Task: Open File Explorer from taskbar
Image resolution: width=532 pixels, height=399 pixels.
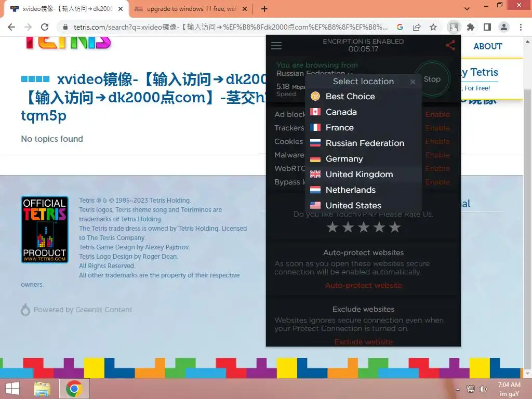Action: [x=43, y=389]
